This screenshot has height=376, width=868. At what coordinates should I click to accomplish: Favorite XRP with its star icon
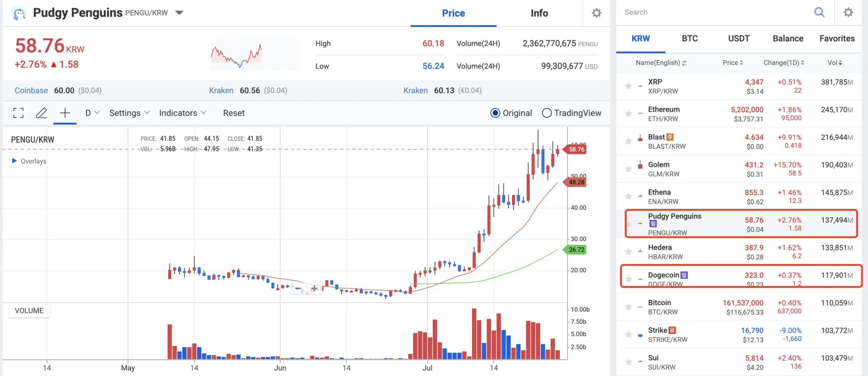pos(629,86)
